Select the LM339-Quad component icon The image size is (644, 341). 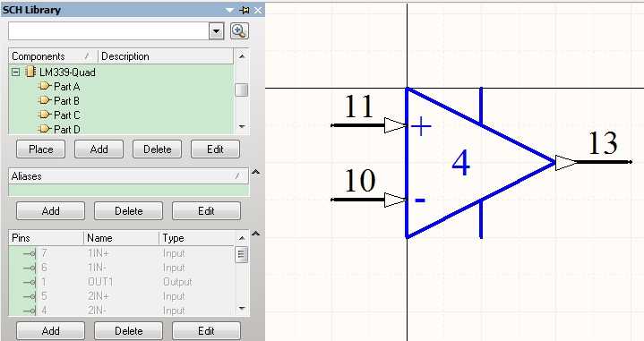(x=30, y=72)
